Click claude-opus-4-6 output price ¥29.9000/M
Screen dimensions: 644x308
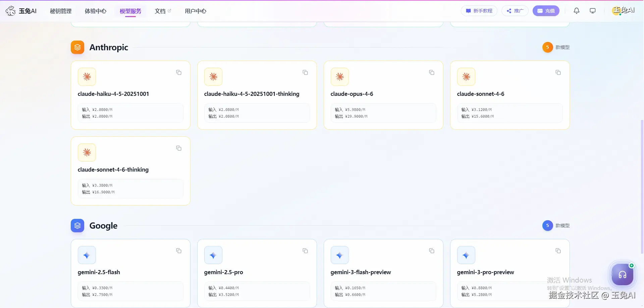click(x=356, y=116)
